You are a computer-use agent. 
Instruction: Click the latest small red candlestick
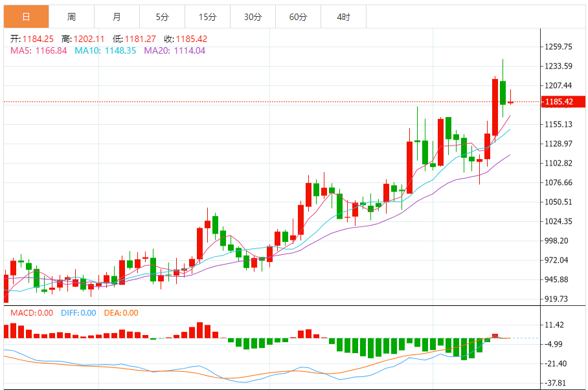(510, 102)
